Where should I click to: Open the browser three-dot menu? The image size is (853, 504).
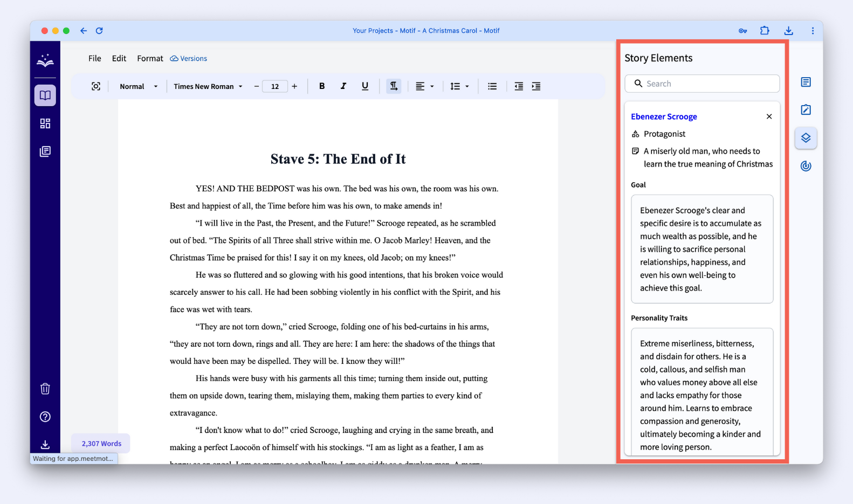tap(813, 31)
